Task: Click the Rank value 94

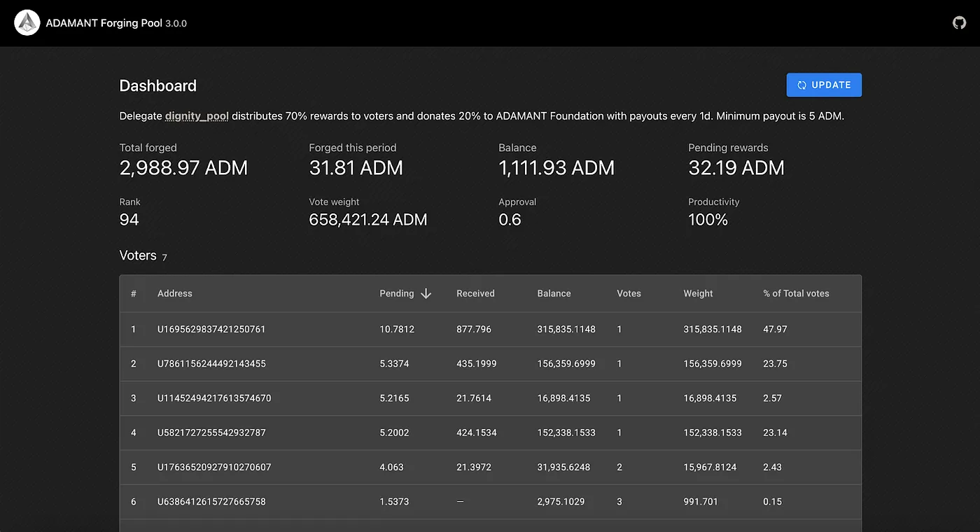Action: click(x=129, y=220)
